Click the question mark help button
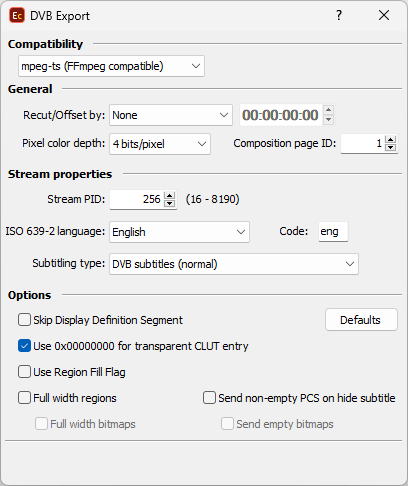The height and width of the screenshot is (486, 408). click(x=339, y=15)
